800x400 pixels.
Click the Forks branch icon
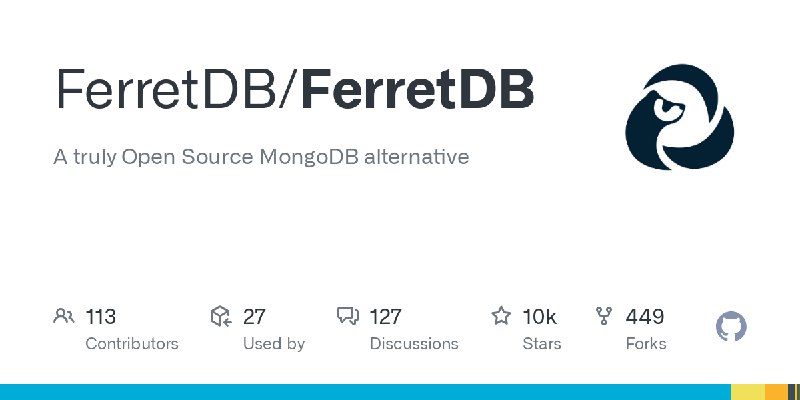tap(604, 316)
